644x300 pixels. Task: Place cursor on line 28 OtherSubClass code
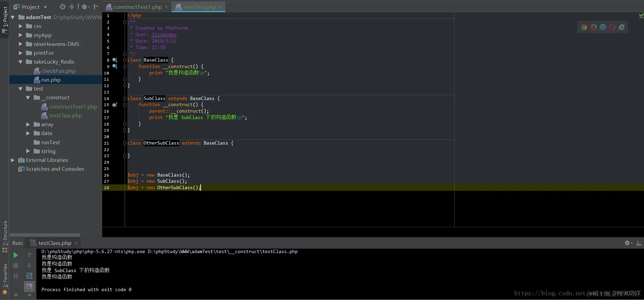tap(164, 187)
